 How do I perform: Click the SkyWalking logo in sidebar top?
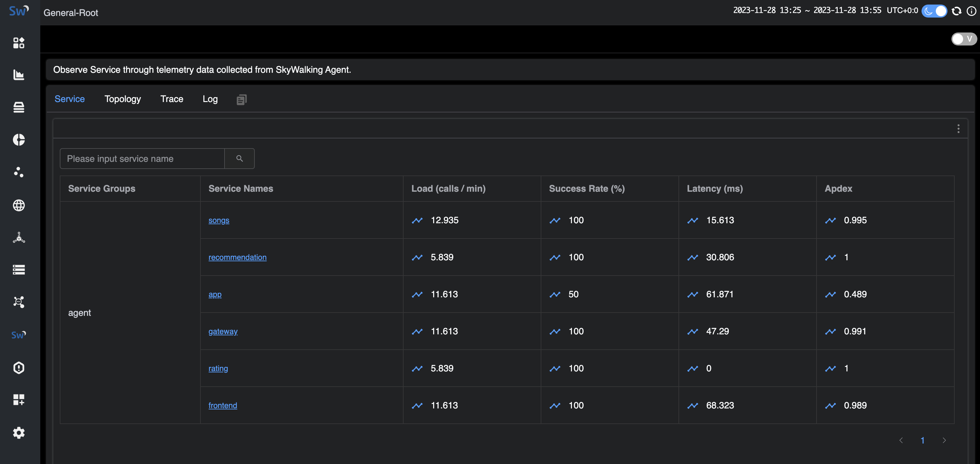tap(19, 11)
